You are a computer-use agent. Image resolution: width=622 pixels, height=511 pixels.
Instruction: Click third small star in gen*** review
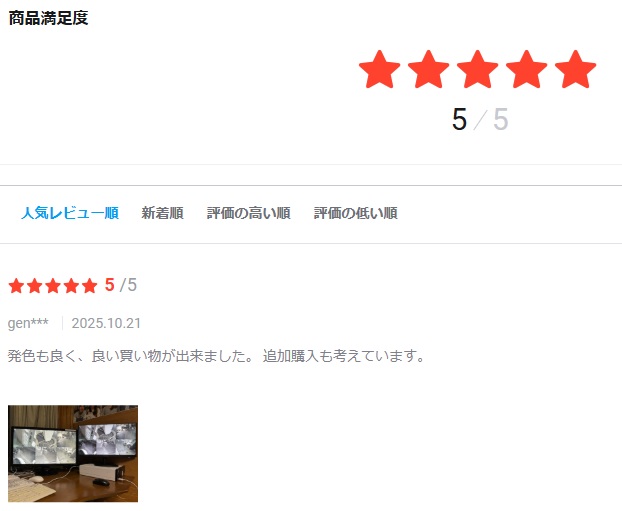(x=53, y=286)
